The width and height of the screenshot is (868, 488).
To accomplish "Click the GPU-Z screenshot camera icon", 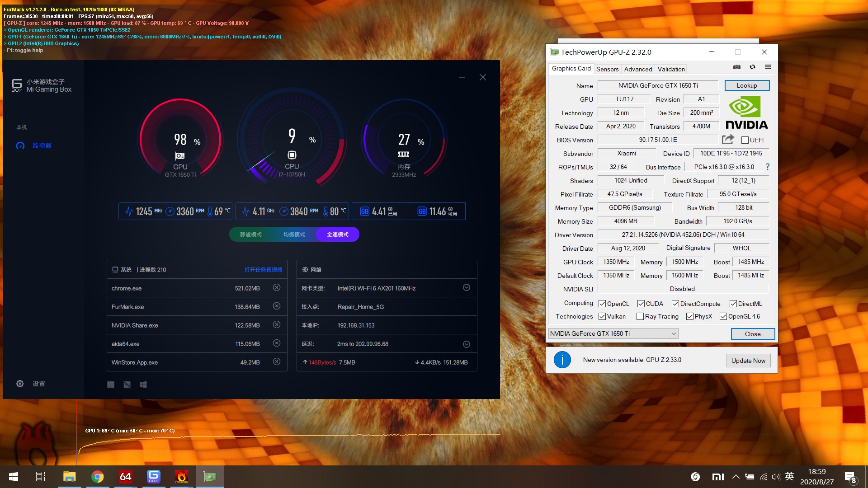I will click(737, 67).
